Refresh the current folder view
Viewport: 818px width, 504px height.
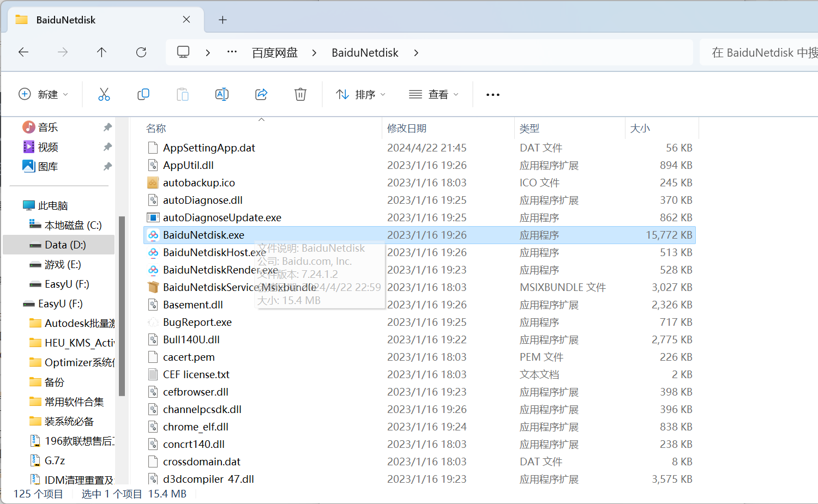[141, 52]
